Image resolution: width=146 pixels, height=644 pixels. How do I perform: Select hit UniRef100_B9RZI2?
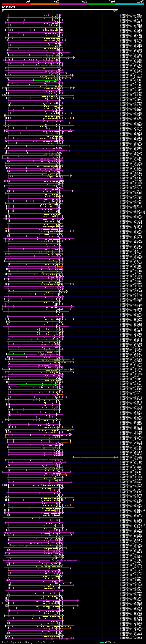(x=131, y=58)
